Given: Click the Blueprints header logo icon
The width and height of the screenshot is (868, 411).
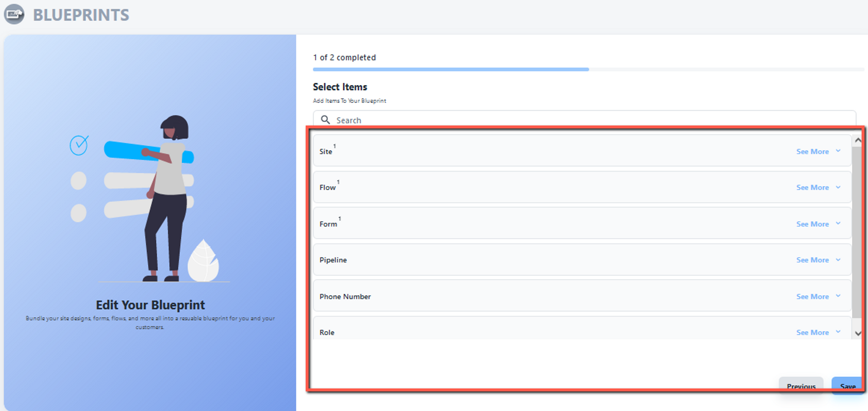Looking at the screenshot, I should (x=14, y=14).
